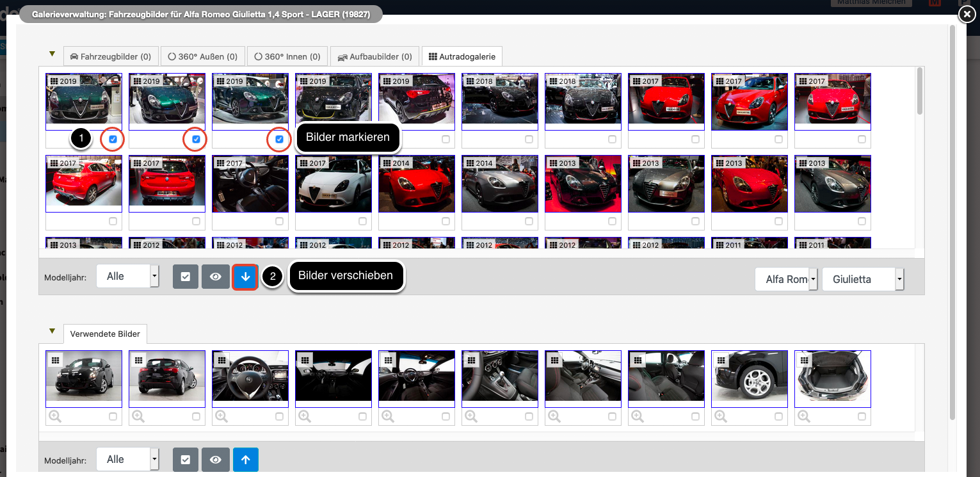Select the white 2017 Giulietta thumbnail

(333, 184)
